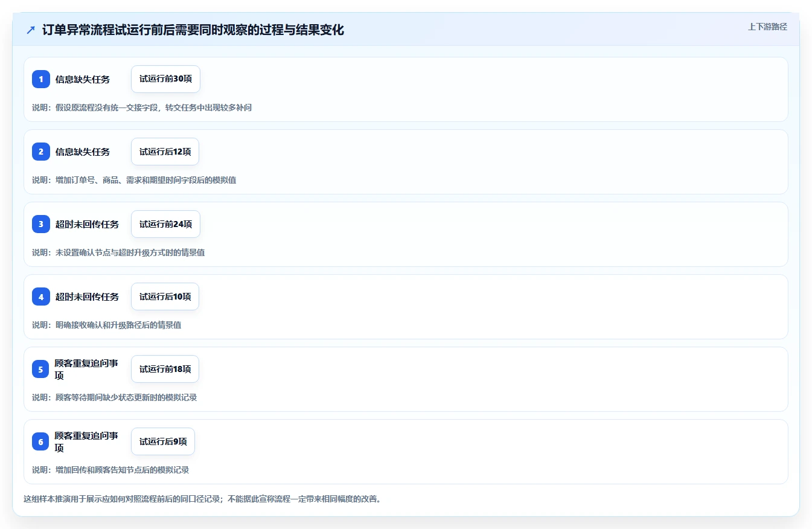The image size is (812, 529).
Task: Click the note 明确接收确认和升级路径后的情景值
Action: tap(107, 325)
